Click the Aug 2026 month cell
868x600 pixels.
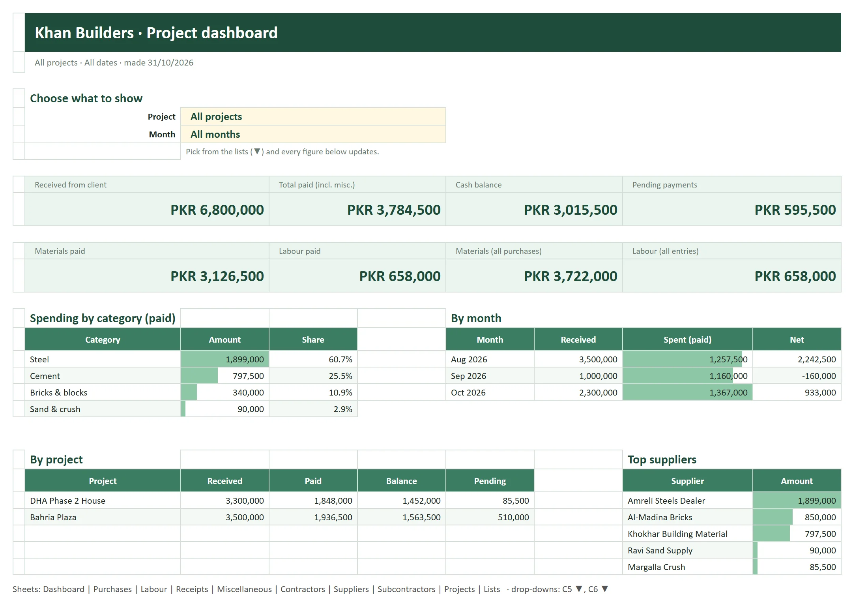pyautogui.click(x=490, y=359)
